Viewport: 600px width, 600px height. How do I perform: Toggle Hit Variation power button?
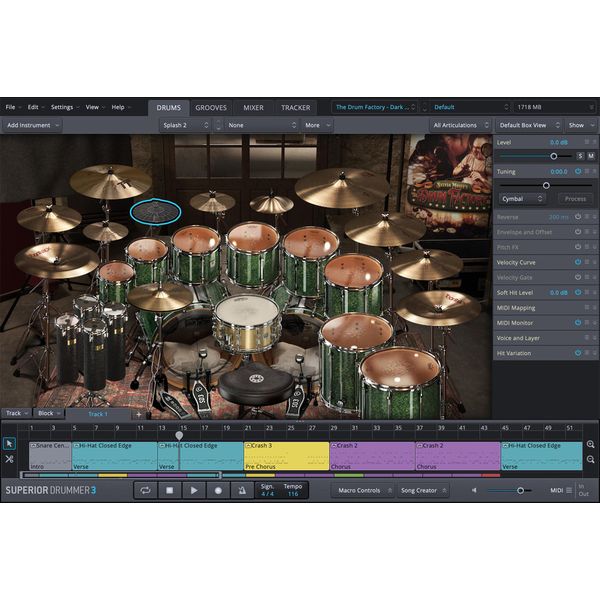tap(578, 353)
